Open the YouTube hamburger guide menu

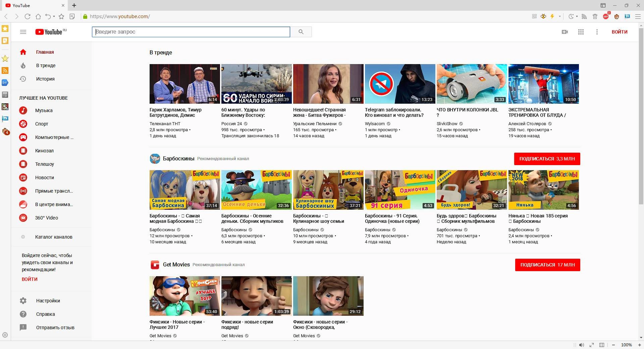tap(23, 32)
